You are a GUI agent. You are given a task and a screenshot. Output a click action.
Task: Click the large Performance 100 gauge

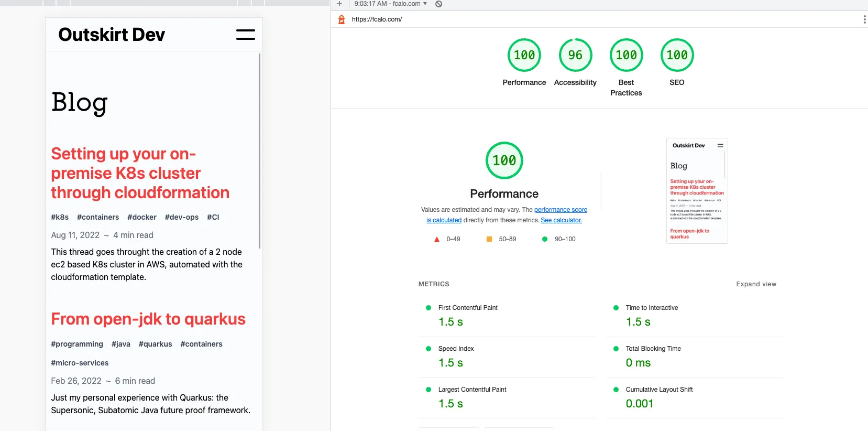pyautogui.click(x=504, y=160)
